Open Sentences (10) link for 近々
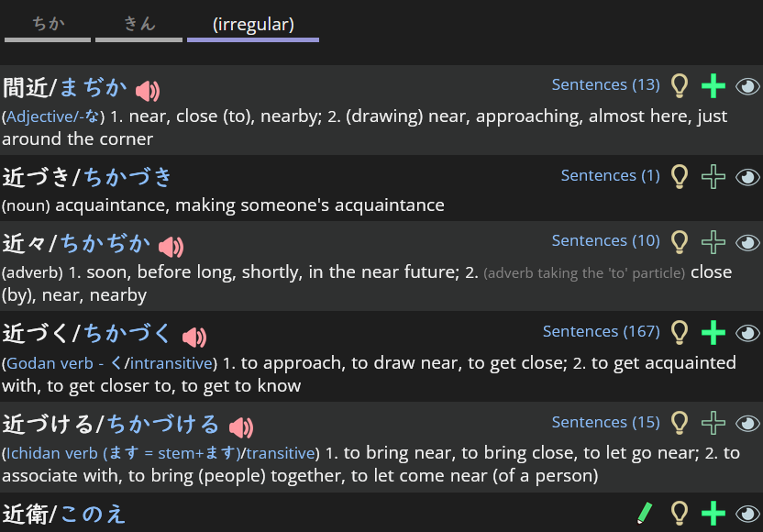This screenshot has height=532, width=763. (605, 240)
